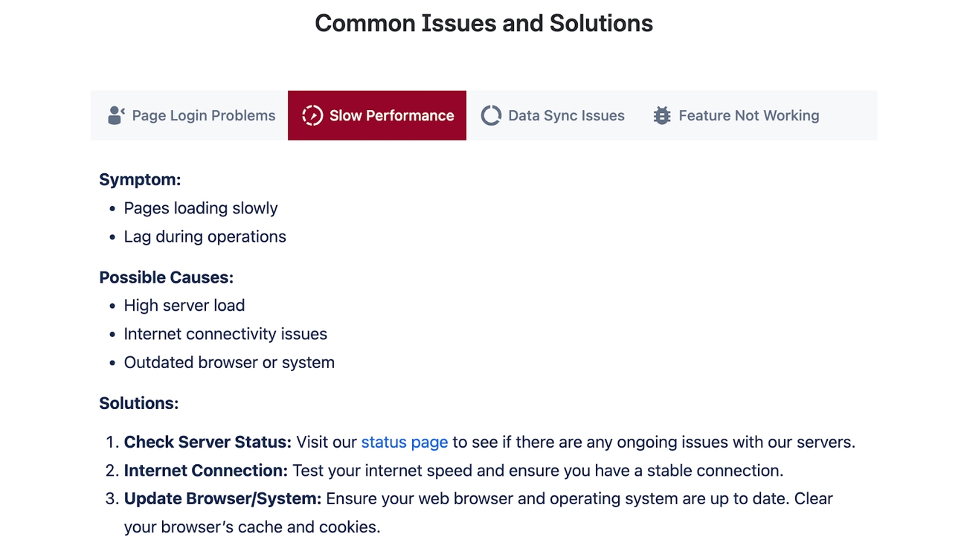Click the Lag during operations bullet
Screen dimensions: 964x560
205,236
